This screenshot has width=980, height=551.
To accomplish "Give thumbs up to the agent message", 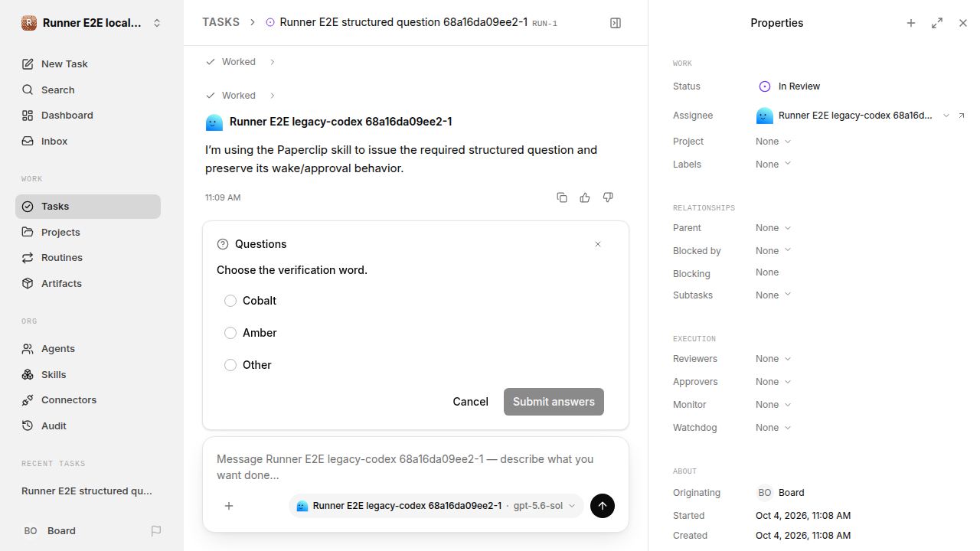I will 585,197.
